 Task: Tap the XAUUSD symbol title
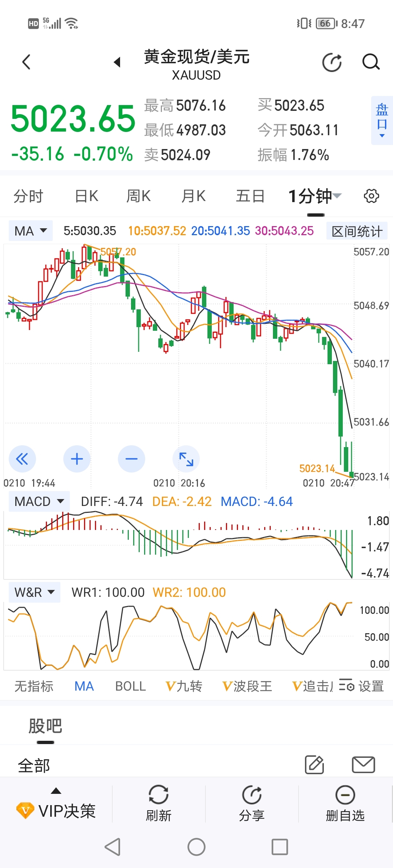(x=196, y=75)
